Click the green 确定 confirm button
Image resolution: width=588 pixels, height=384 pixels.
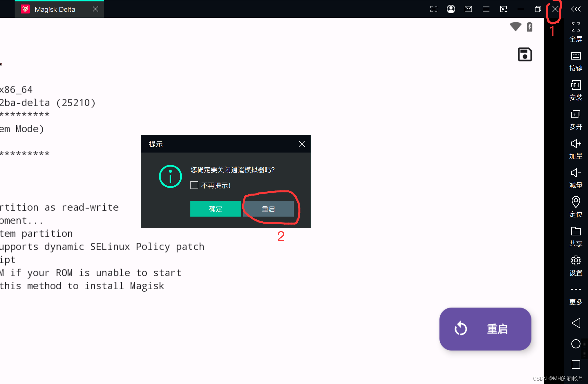coord(215,209)
